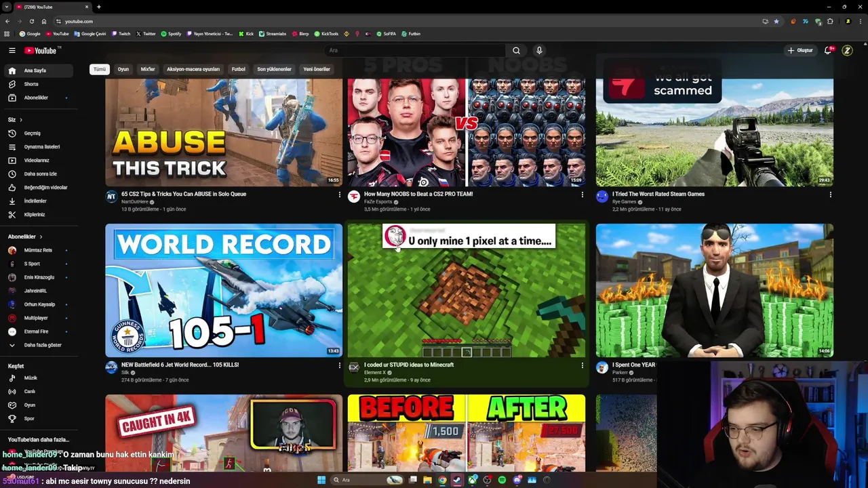Select the Mix'ler filter chip
This screenshot has width=868, height=488.
pyautogui.click(x=148, y=69)
